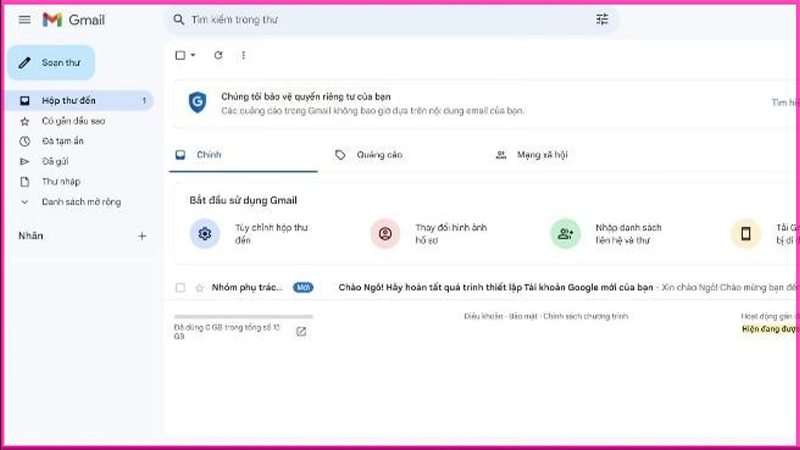This screenshot has height=450, width=800.
Task: Click Chúng tôi bảo vệ quyền riêng tư text
Action: [306, 97]
